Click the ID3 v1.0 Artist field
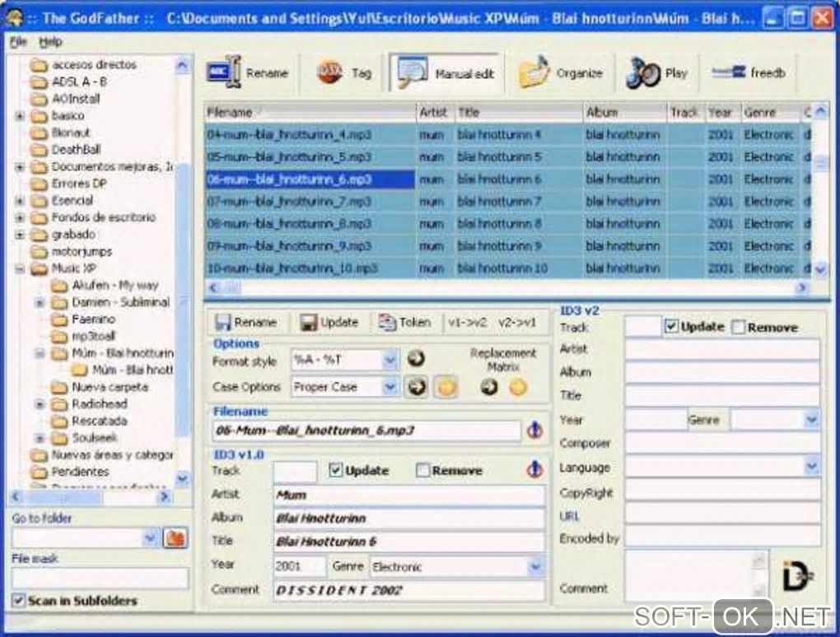The height and width of the screenshot is (637, 840). [409, 495]
